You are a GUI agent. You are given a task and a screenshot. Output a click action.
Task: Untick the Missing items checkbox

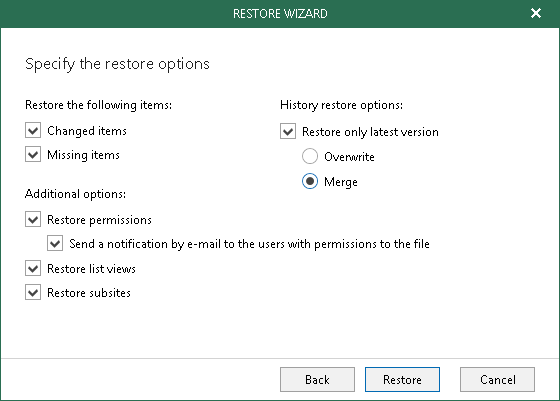point(33,155)
